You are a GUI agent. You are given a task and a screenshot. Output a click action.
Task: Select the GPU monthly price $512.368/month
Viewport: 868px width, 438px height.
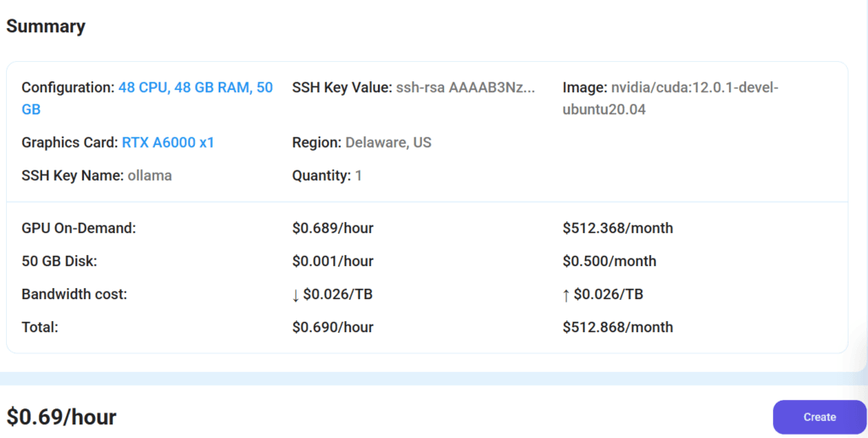pyautogui.click(x=617, y=228)
